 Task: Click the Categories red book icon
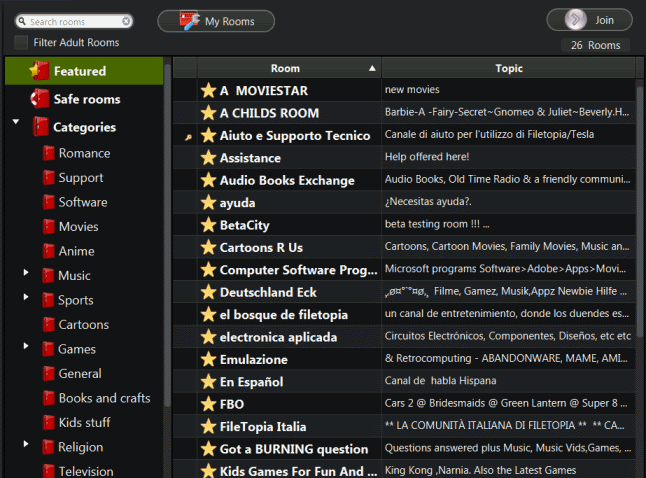(40, 127)
